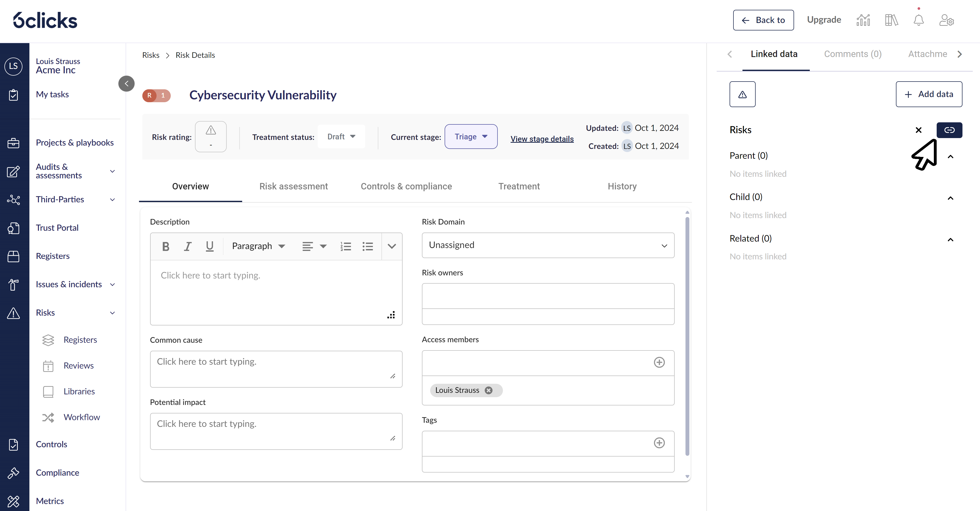The image size is (980, 511).
Task: Switch to the Risk assessment tab
Action: (293, 187)
